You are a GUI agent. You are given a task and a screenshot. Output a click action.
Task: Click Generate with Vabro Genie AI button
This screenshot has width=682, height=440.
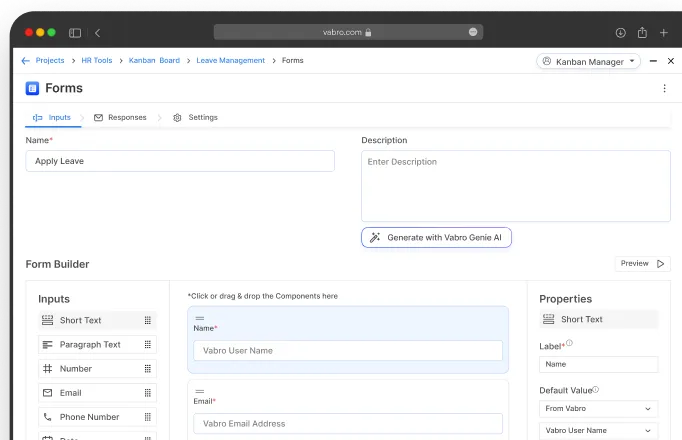[x=436, y=238]
